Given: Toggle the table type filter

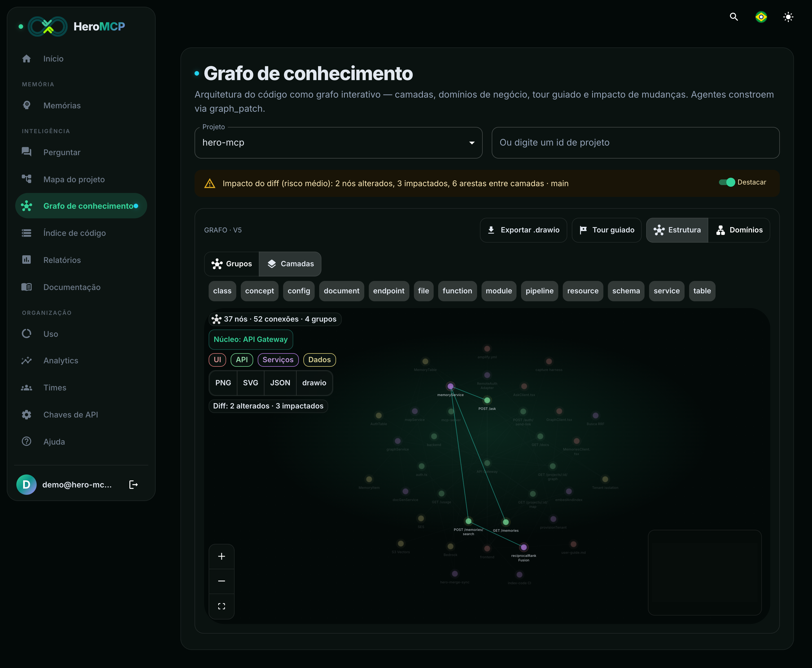Looking at the screenshot, I should point(702,291).
